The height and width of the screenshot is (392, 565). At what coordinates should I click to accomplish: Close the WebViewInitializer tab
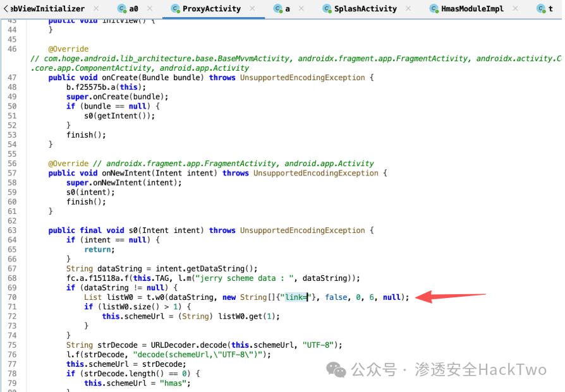96,8
